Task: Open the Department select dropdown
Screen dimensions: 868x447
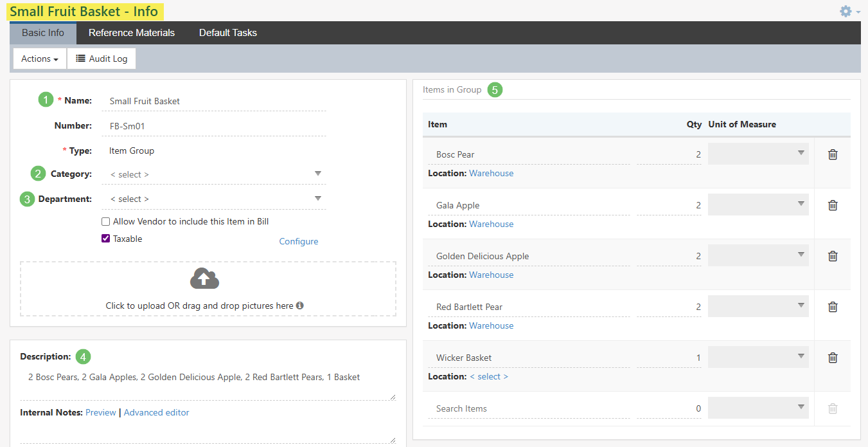Action: point(214,199)
